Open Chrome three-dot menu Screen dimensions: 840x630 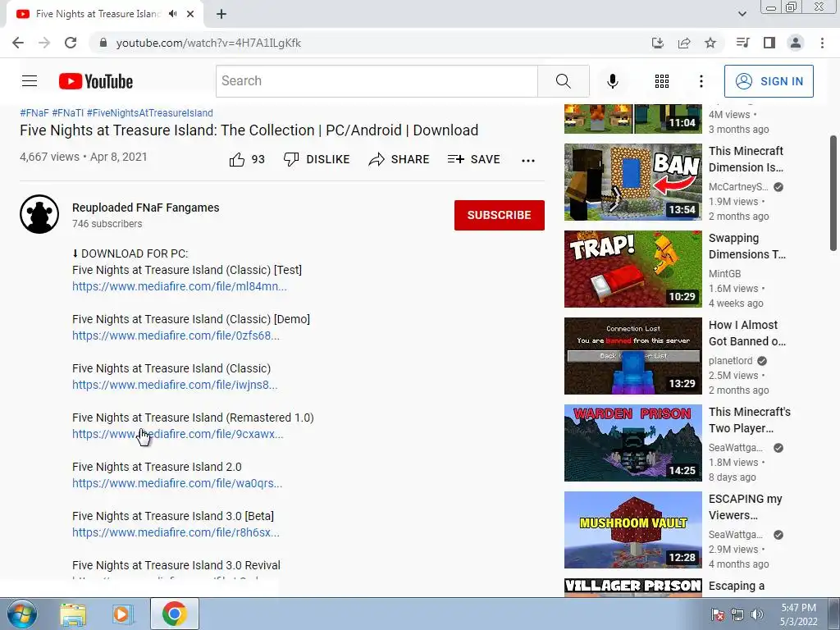coord(822,43)
